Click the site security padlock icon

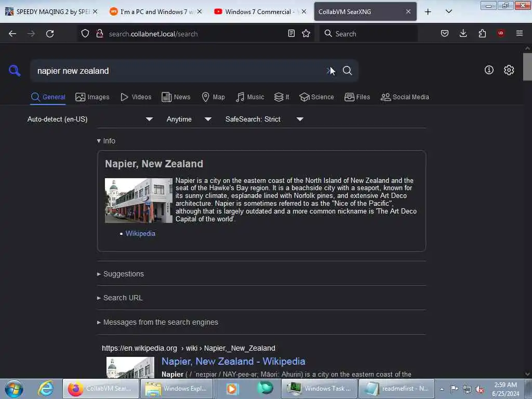99,34
